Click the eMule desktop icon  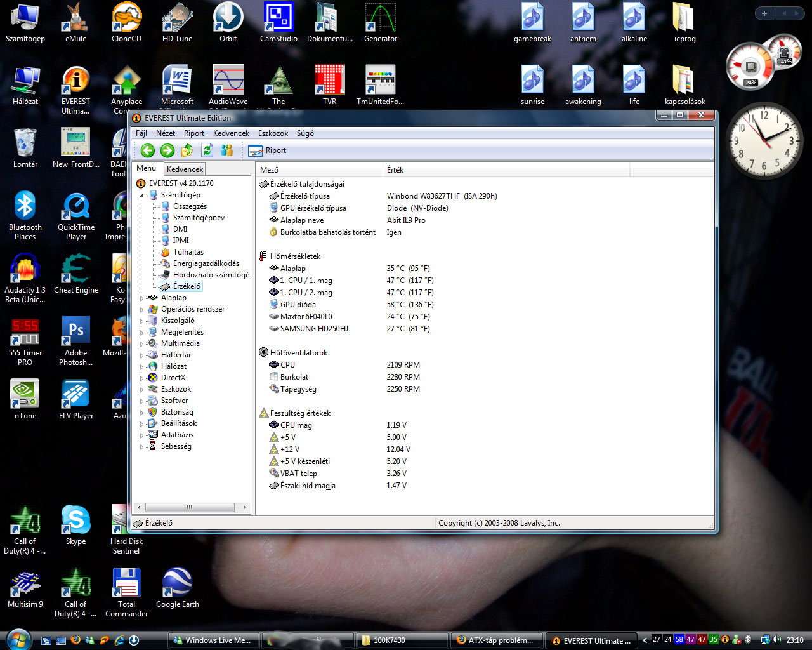pos(76,23)
